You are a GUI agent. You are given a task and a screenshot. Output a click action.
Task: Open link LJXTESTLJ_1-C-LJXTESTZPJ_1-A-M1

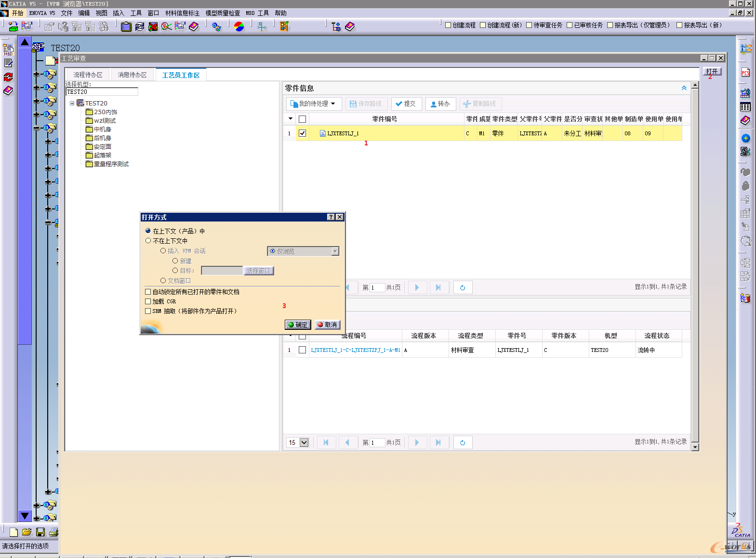[x=356, y=350]
